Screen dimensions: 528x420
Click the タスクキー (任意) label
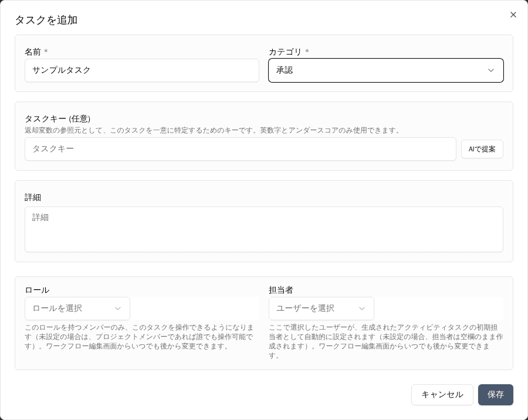pos(57,118)
